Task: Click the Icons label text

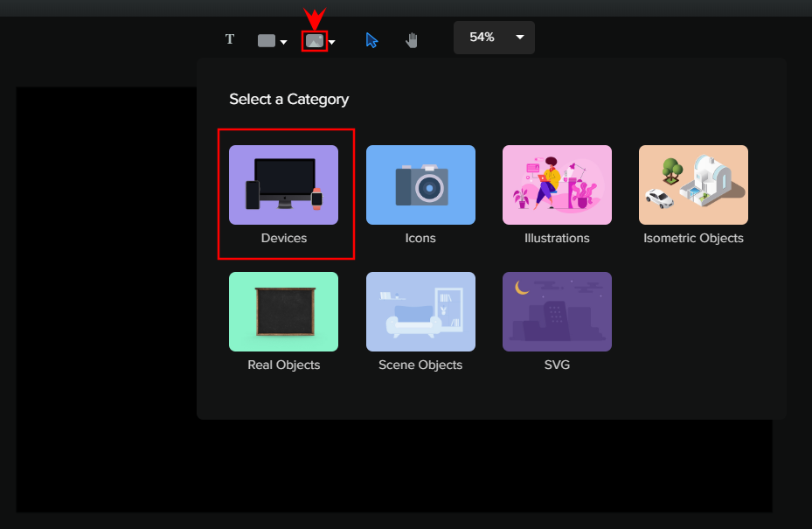Action: click(x=420, y=238)
